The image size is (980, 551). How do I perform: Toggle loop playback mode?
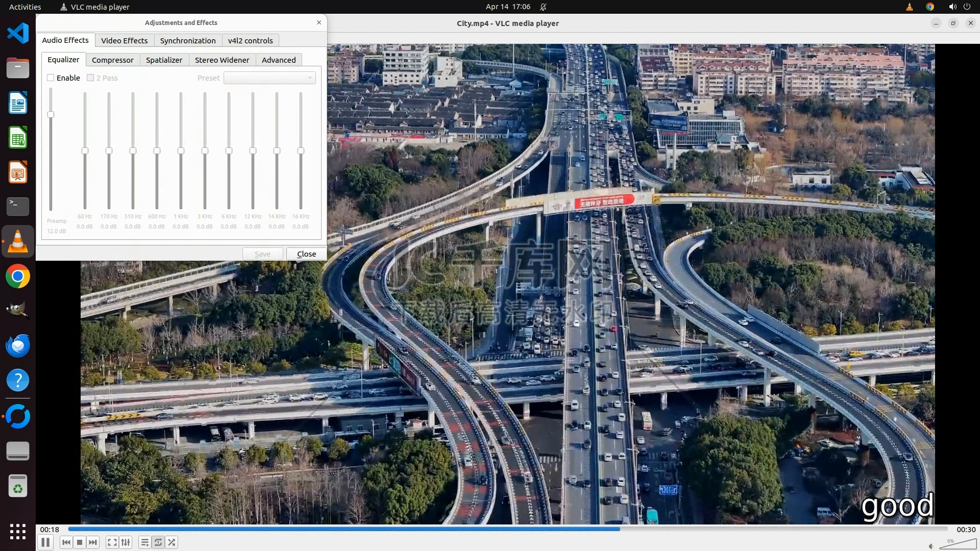pyautogui.click(x=158, y=542)
